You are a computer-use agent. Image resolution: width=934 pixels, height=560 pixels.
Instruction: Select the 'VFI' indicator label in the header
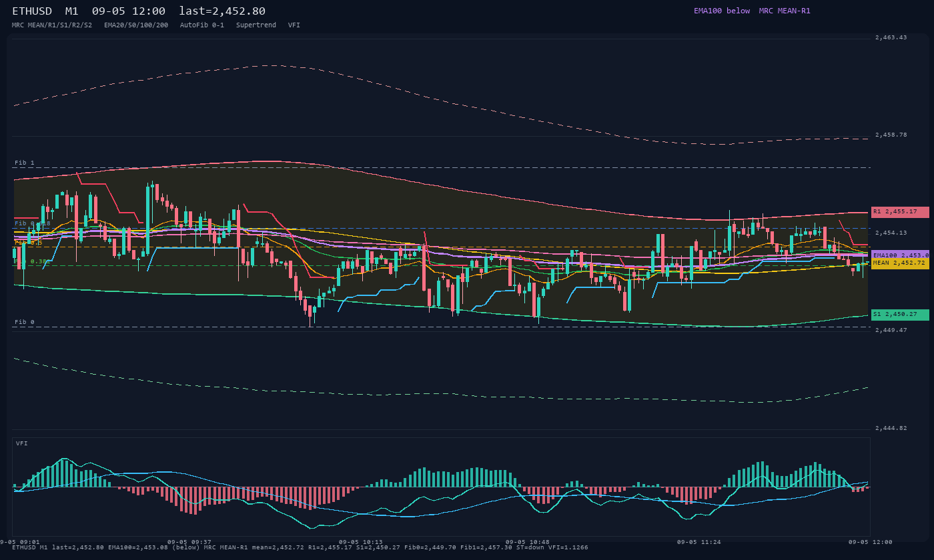click(x=294, y=25)
